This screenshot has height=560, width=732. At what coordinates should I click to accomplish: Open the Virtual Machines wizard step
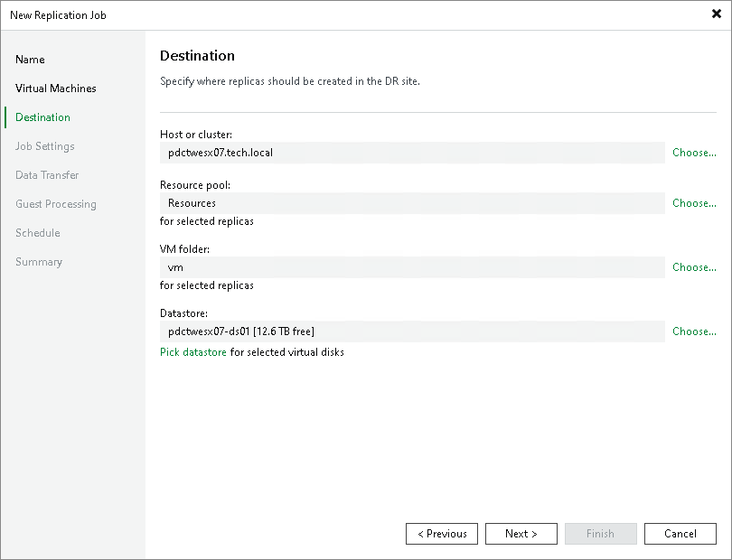click(55, 88)
